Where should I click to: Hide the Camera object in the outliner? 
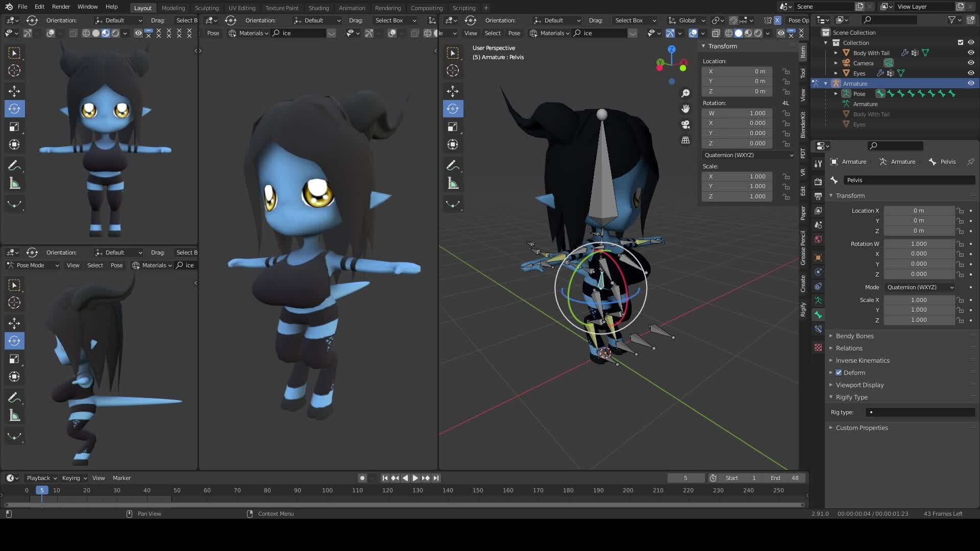coord(970,63)
